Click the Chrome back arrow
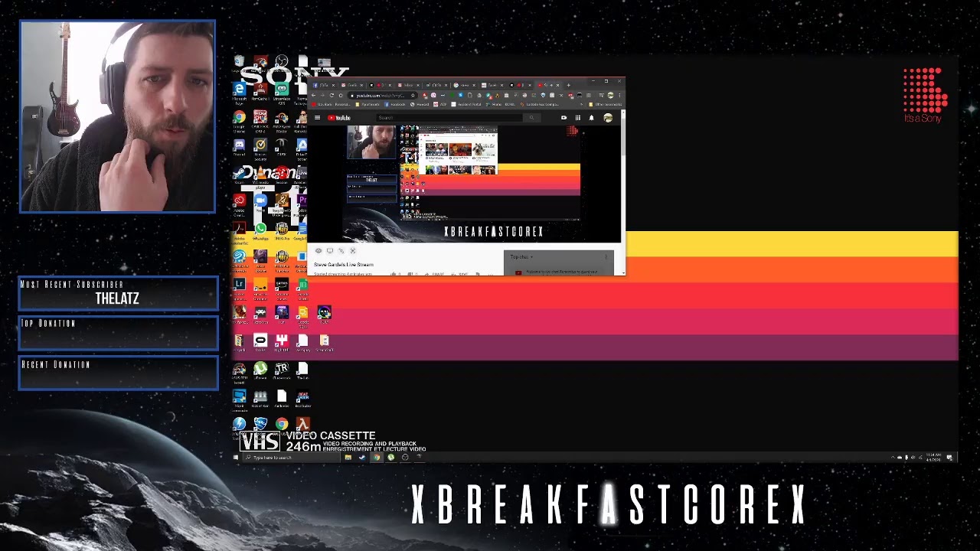This screenshot has height=551, width=980. point(313,95)
